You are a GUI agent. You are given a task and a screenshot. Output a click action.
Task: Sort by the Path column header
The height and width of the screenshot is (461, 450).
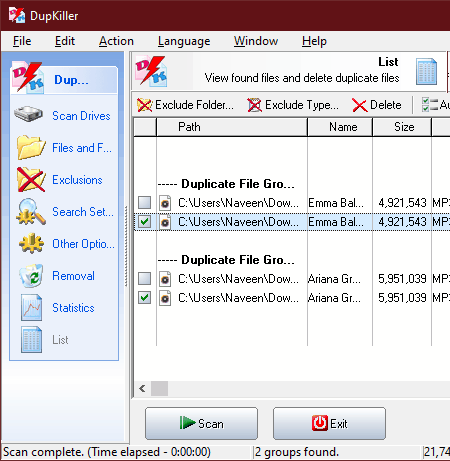(x=232, y=127)
